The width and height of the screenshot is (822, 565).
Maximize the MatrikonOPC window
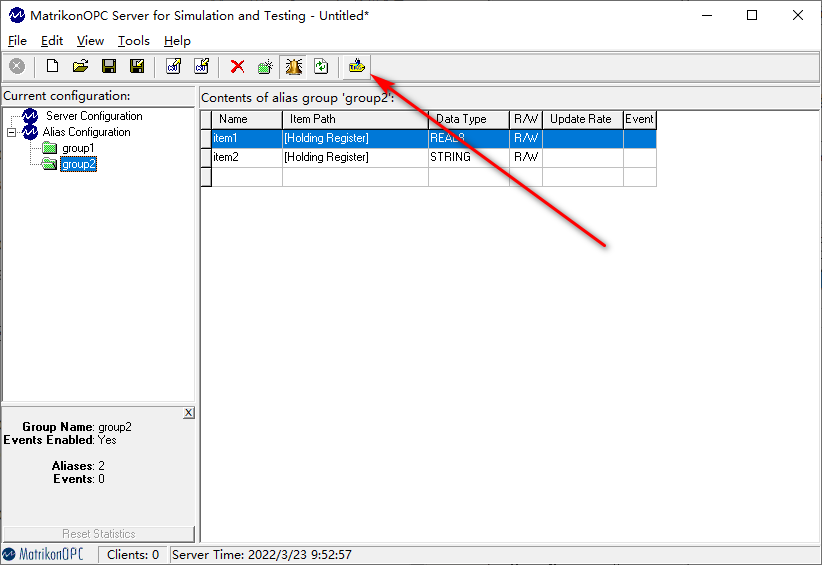(752, 15)
